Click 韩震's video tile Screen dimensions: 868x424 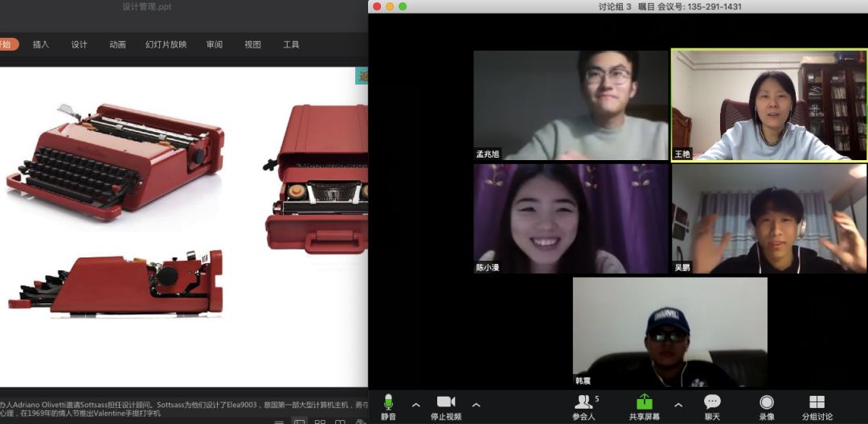pos(669,332)
